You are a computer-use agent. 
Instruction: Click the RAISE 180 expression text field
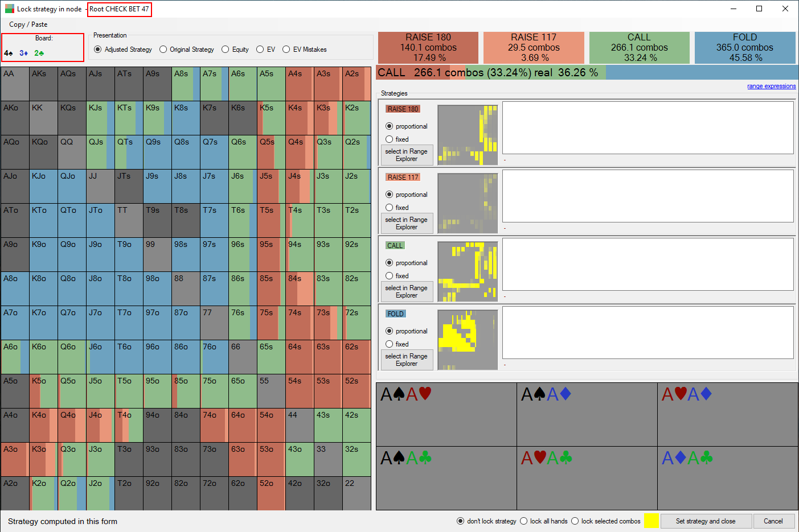pyautogui.click(x=648, y=128)
